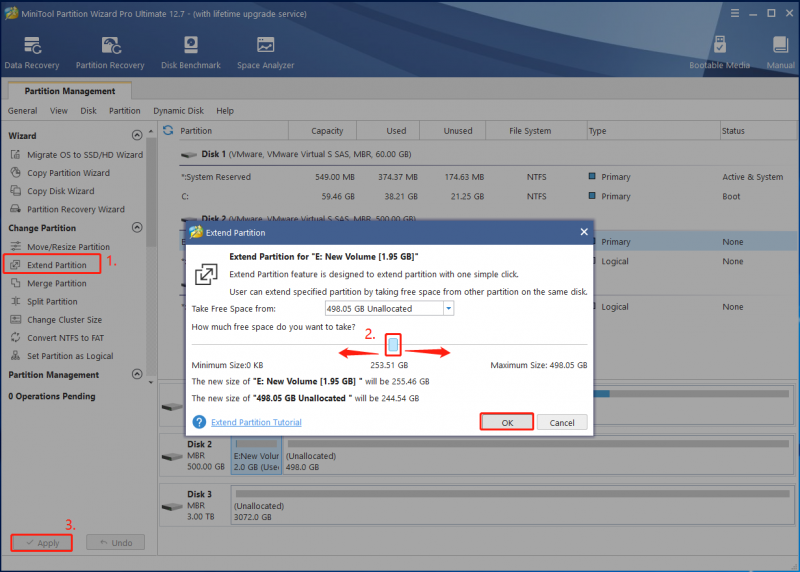This screenshot has width=800, height=572.
Task: Open the Space Analyzer tool
Action: (x=265, y=53)
